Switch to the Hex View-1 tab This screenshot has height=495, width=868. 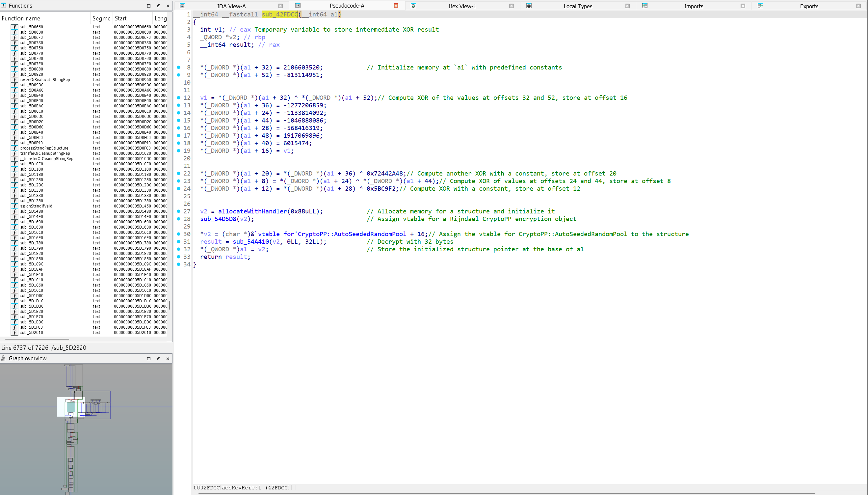pos(462,6)
